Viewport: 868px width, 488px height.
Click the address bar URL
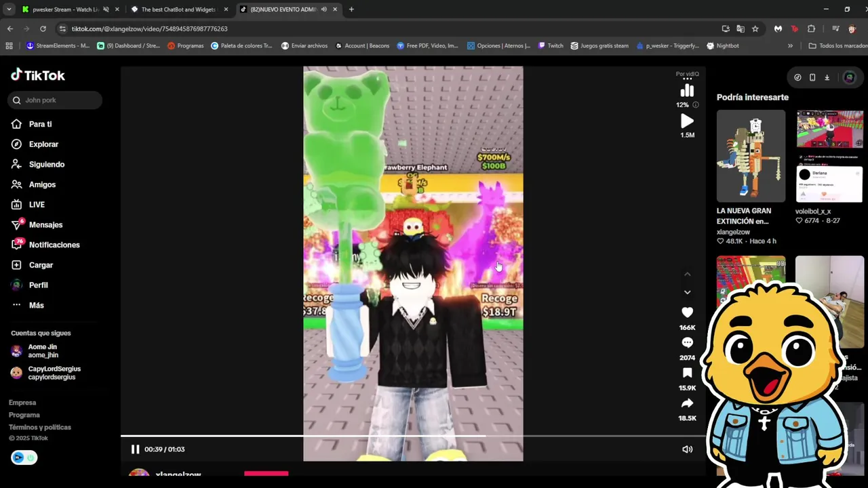point(149,29)
